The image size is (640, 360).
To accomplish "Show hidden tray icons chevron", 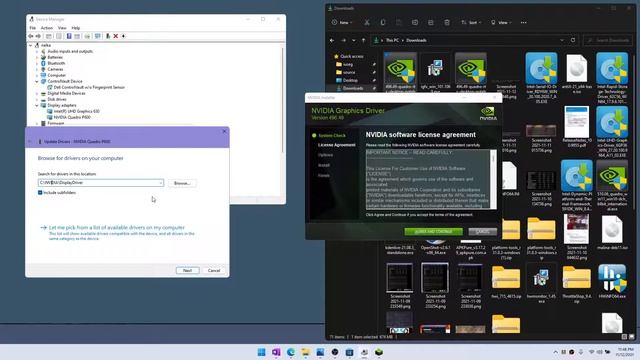I will tap(556, 352).
